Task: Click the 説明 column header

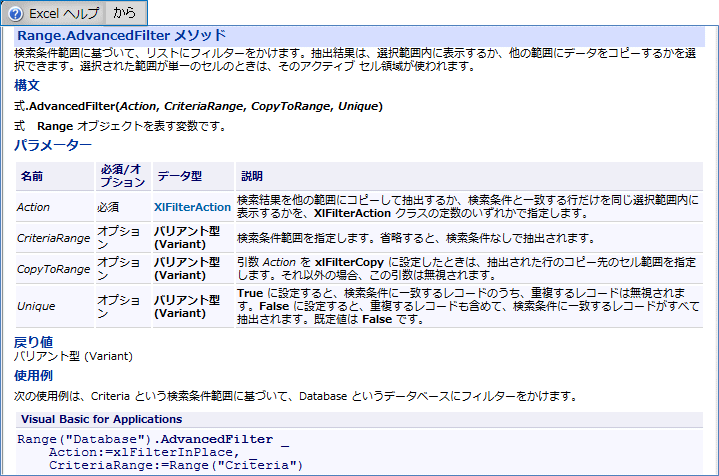Action: [469, 176]
